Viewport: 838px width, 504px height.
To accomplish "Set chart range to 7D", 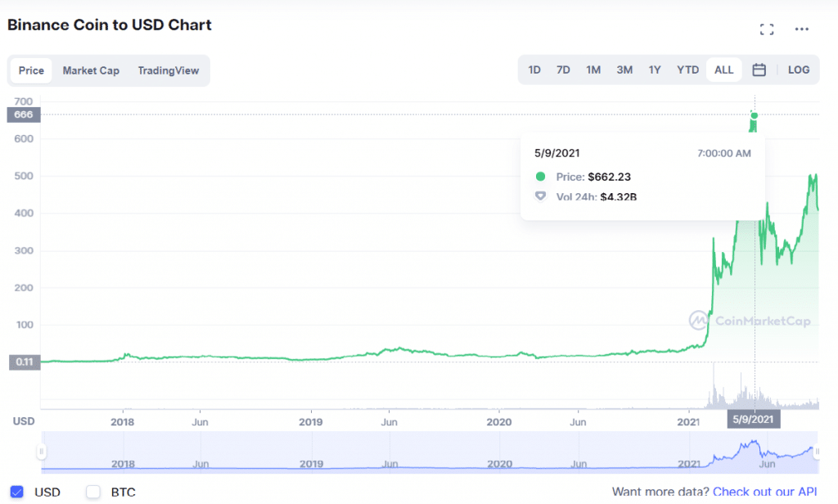I will click(x=563, y=70).
